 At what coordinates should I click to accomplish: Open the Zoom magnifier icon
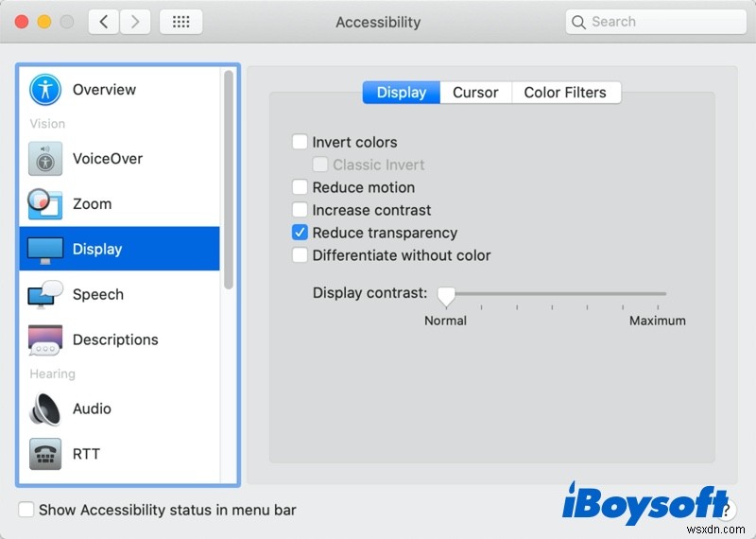[44, 203]
